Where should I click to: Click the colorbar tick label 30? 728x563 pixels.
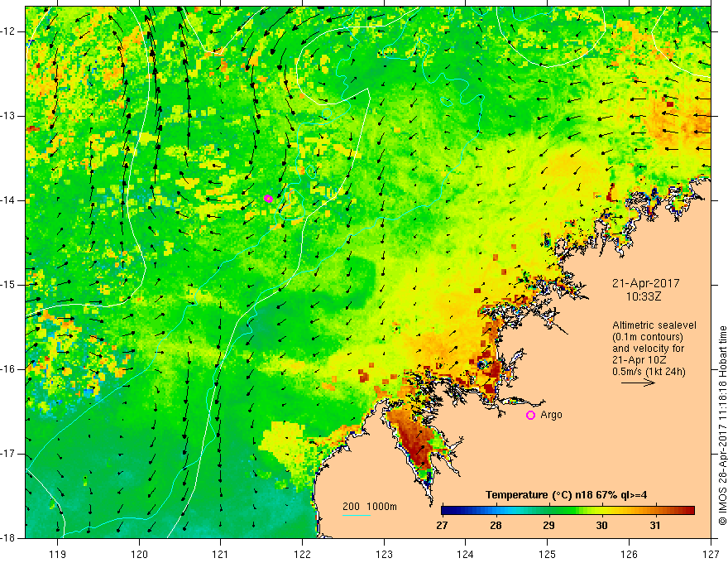coord(601,526)
